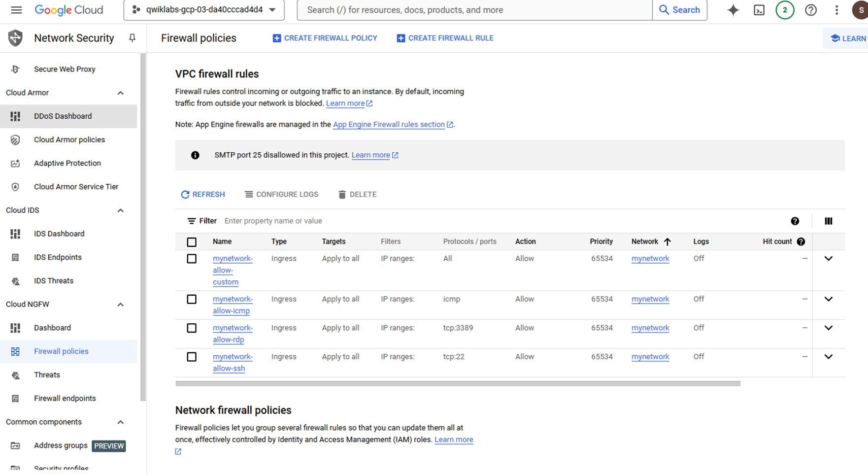Check the mynetwork-allow-icmp rule checkbox

coord(192,299)
